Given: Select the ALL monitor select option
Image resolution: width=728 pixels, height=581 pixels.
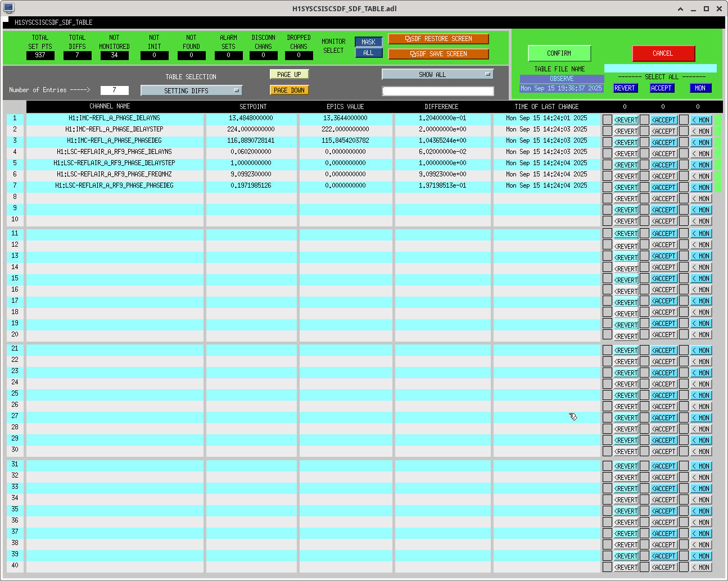Looking at the screenshot, I should click(368, 53).
